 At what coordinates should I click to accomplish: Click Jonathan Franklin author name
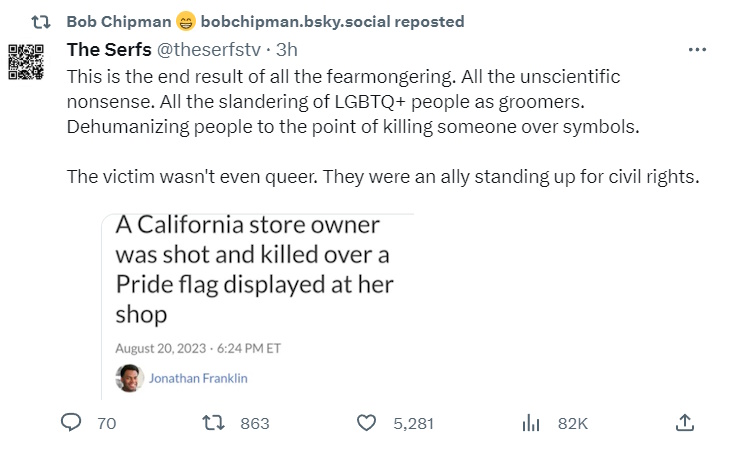[x=198, y=378]
